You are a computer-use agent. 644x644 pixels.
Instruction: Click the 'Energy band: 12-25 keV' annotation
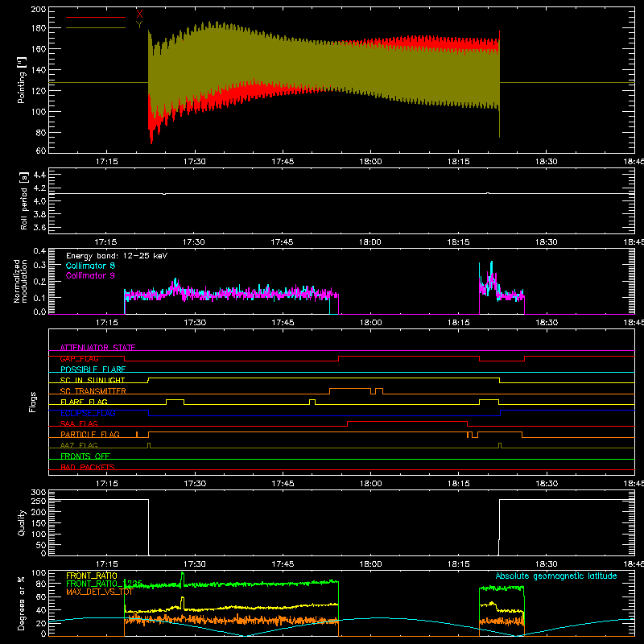pos(117,256)
